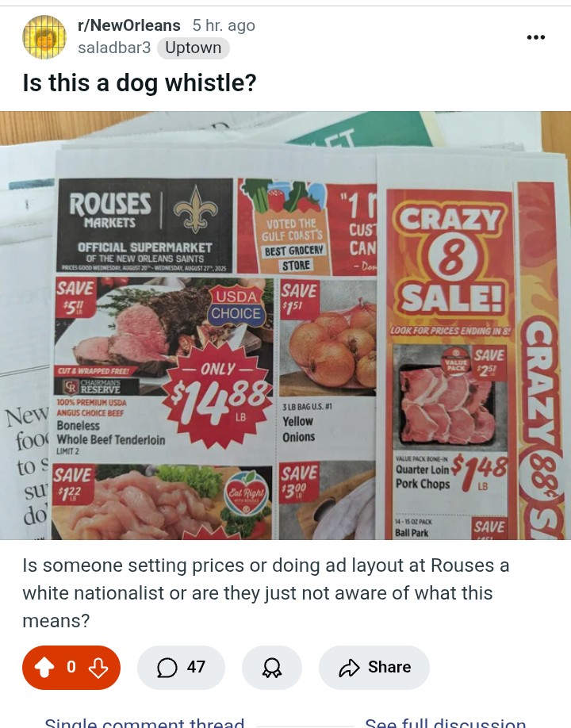
Task: Click the Share arrow button
Action: point(374,667)
